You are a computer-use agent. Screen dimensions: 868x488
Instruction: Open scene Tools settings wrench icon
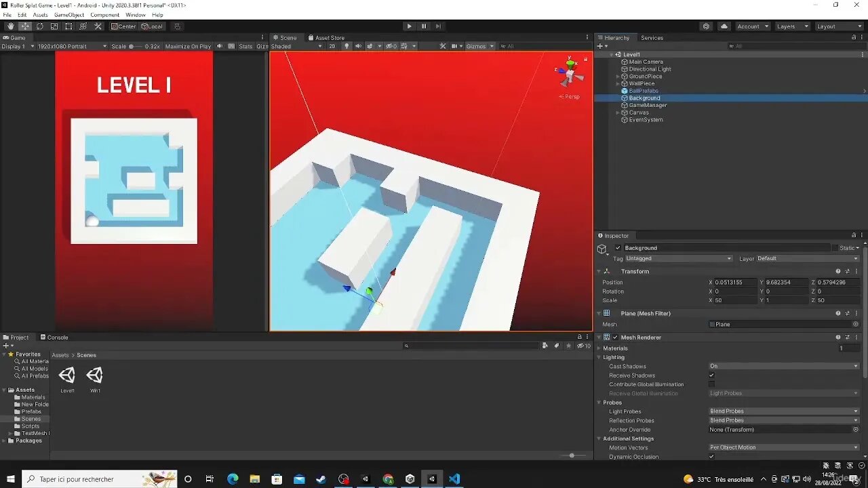[443, 46]
